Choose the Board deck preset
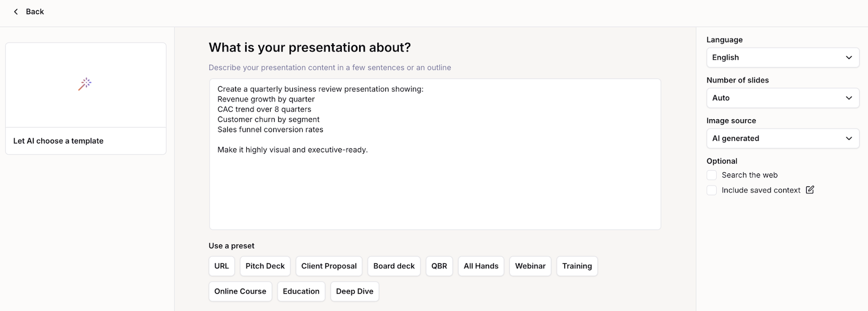868x311 pixels. point(394,266)
